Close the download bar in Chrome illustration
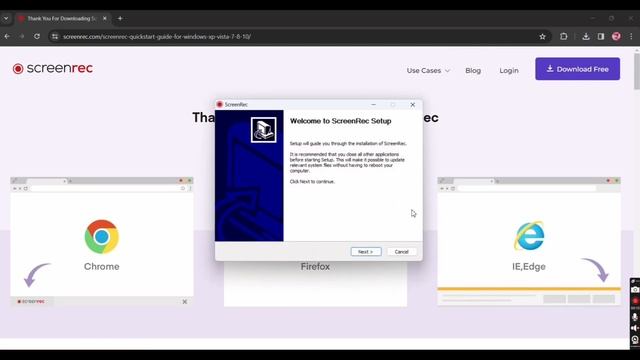640x360 pixels. (184, 302)
